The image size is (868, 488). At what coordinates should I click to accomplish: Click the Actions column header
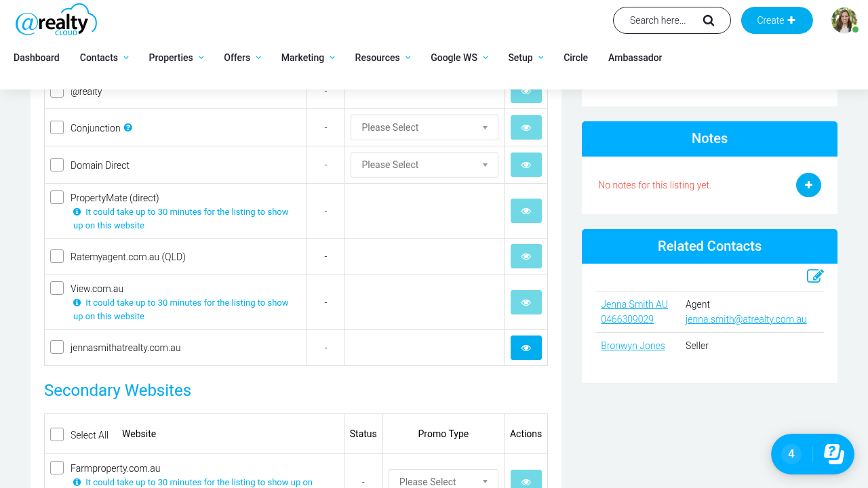pyautogui.click(x=526, y=434)
